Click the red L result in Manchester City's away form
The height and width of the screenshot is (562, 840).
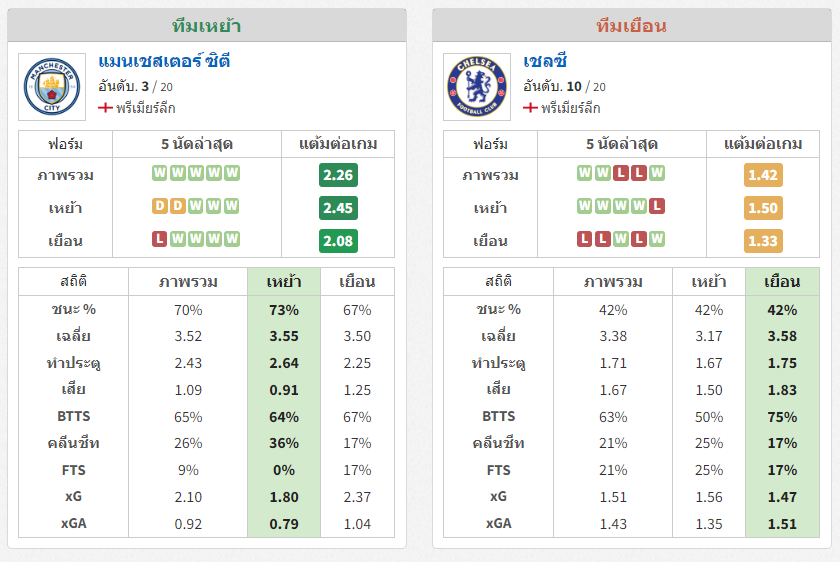[160, 238]
